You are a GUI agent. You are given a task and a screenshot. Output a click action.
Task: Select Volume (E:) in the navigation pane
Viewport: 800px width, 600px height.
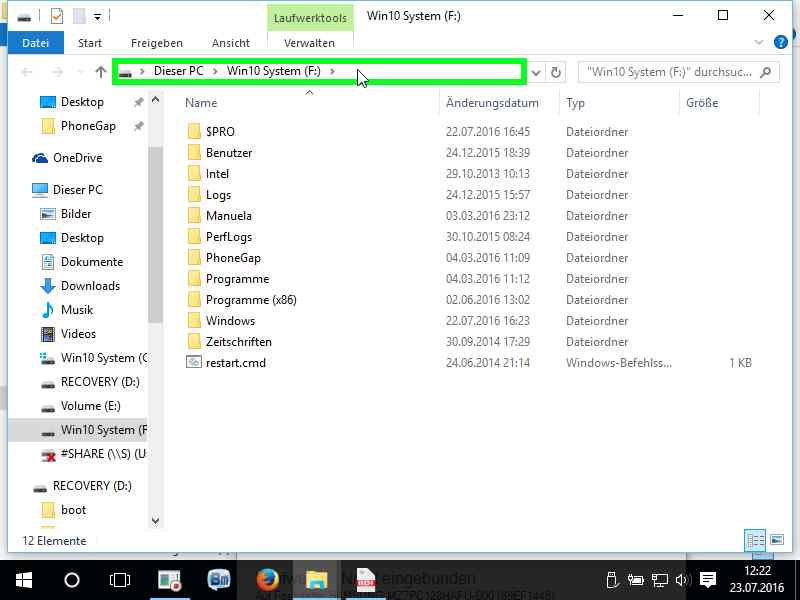click(90, 406)
